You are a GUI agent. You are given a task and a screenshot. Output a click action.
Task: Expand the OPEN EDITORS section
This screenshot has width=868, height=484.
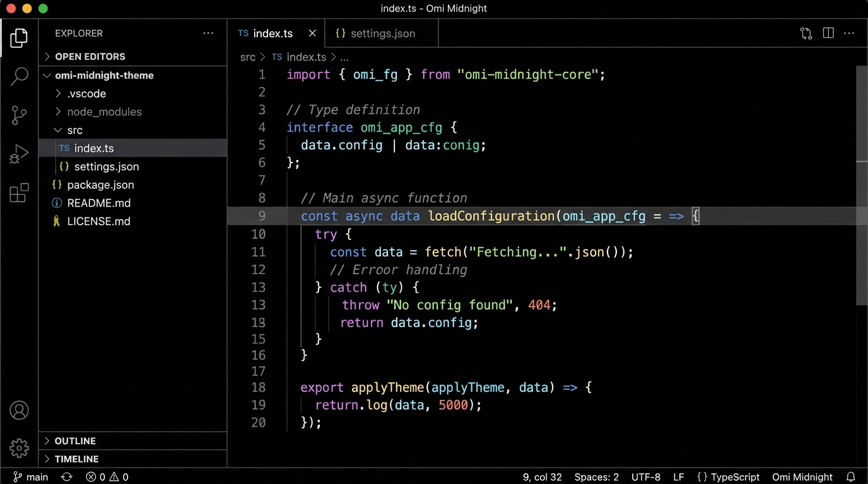coord(132,57)
